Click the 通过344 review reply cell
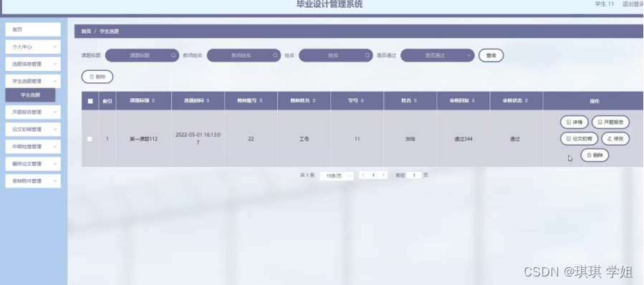This screenshot has height=285, width=644. 463,139
